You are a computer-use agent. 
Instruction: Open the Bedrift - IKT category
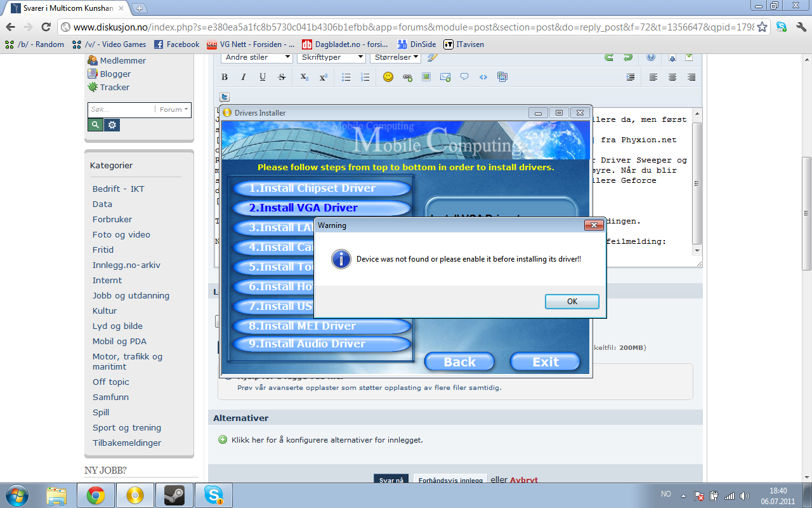(x=119, y=189)
